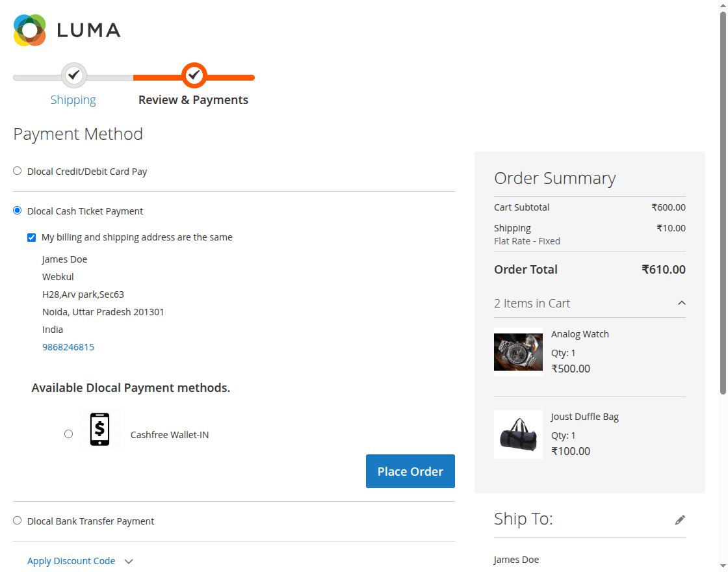Click the Luma logo icon
The height and width of the screenshot is (572, 728).
click(x=30, y=30)
